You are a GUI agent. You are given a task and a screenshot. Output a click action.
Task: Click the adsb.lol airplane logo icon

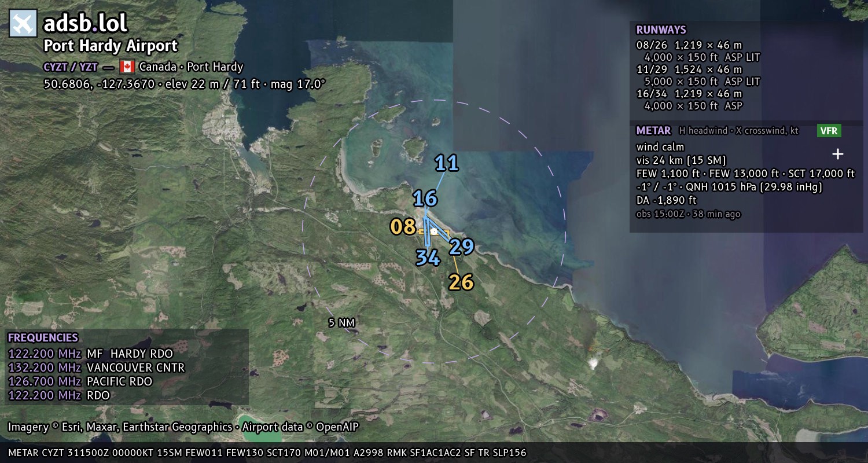click(23, 24)
